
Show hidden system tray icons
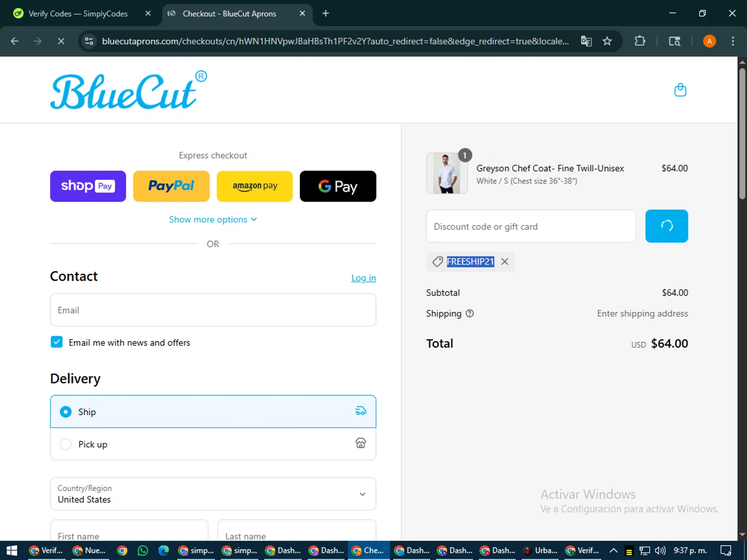pyautogui.click(x=614, y=551)
